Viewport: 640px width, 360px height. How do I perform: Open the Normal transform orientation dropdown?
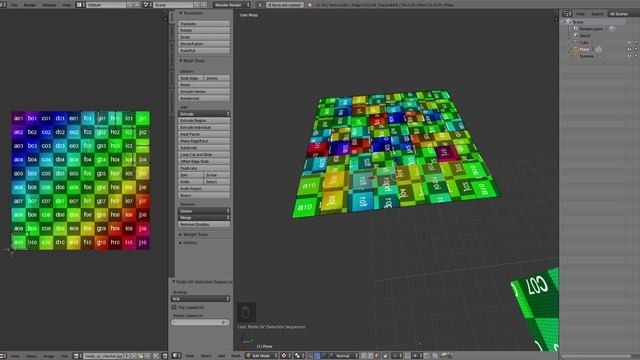coord(346,356)
